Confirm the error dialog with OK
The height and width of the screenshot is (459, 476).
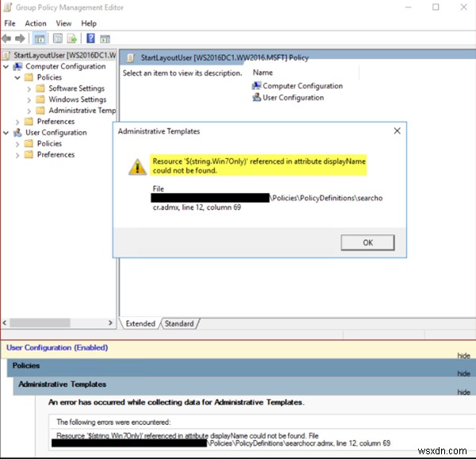click(x=367, y=242)
